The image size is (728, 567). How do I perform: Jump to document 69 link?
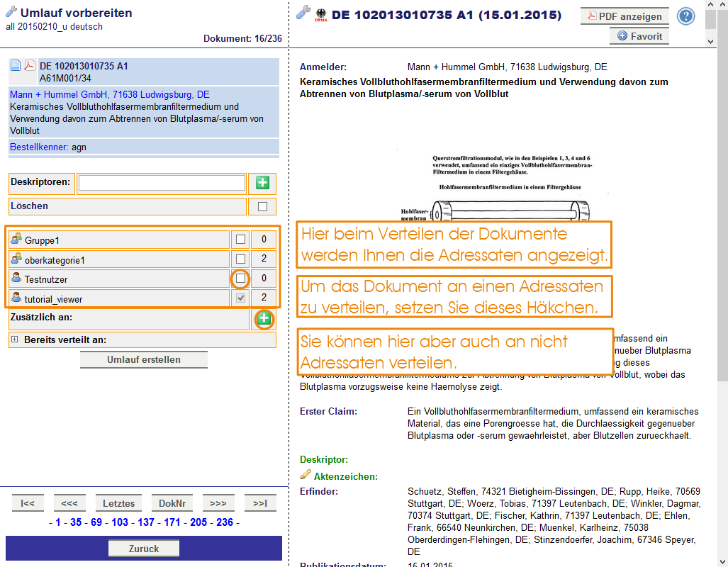click(96, 522)
